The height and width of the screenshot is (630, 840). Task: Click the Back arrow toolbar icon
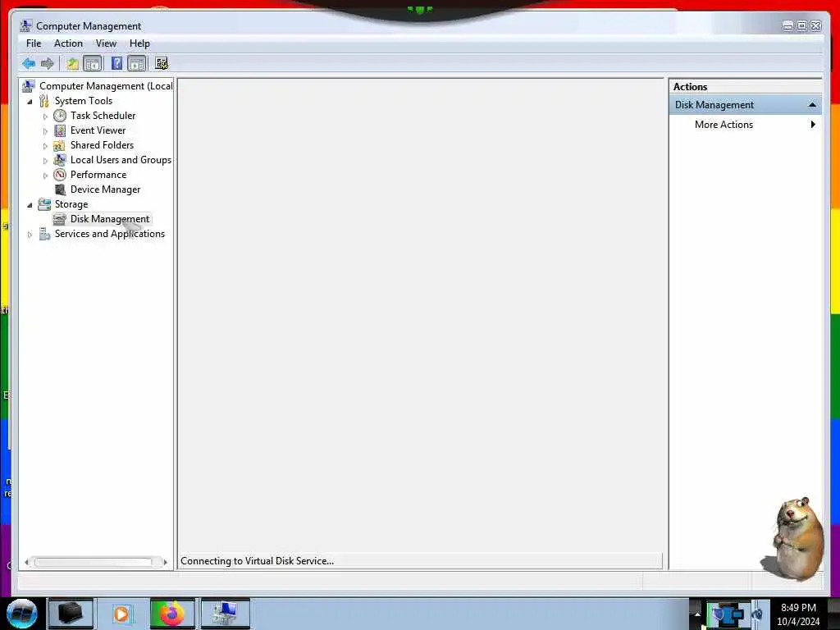pos(29,64)
